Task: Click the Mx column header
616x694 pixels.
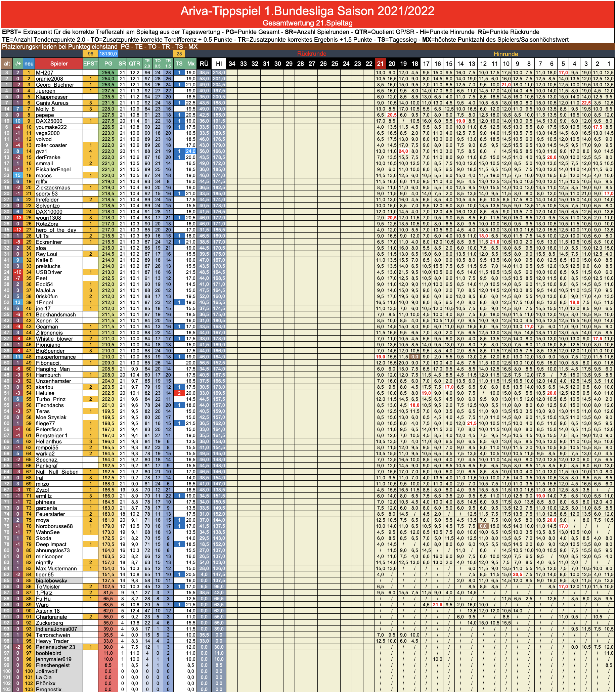Action: coord(191,63)
